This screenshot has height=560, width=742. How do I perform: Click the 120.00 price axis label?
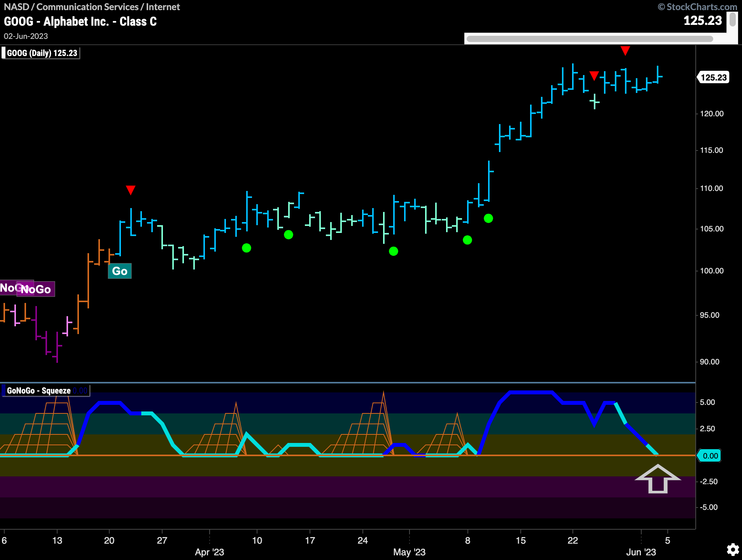click(x=712, y=114)
